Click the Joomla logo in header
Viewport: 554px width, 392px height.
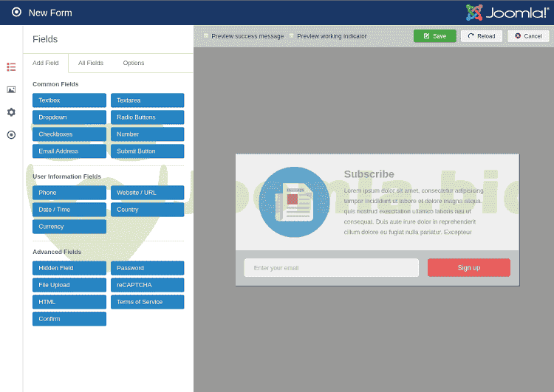tap(507, 13)
